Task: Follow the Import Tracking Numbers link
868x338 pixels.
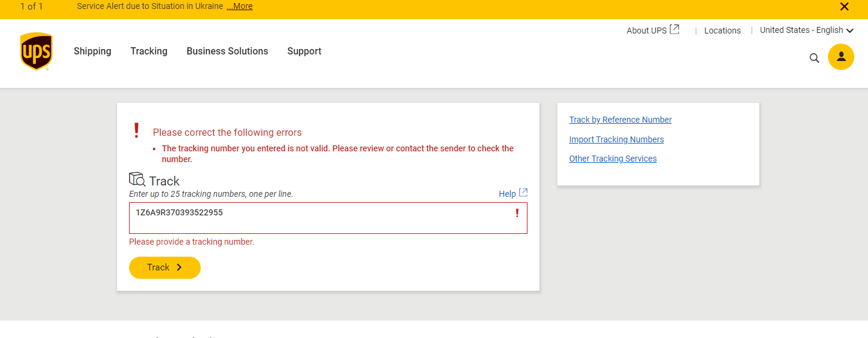Action: pos(616,139)
